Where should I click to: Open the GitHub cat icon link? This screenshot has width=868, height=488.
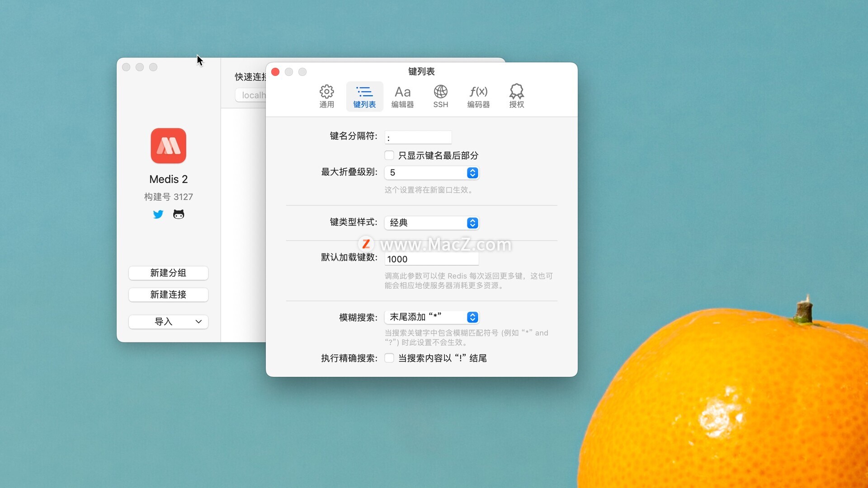[179, 214]
